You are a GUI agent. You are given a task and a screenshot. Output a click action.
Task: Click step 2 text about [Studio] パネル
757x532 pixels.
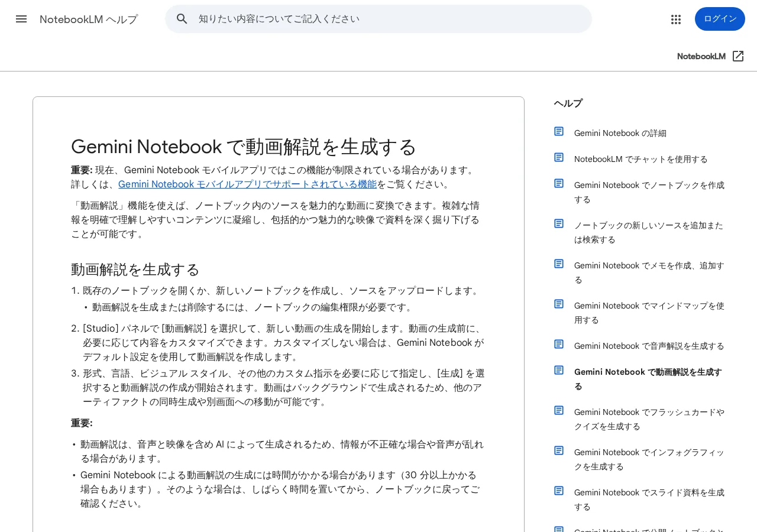coord(284,343)
